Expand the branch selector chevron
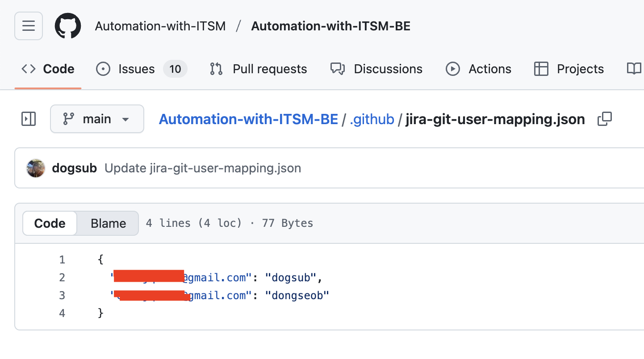This screenshot has width=644, height=359. (126, 119)
